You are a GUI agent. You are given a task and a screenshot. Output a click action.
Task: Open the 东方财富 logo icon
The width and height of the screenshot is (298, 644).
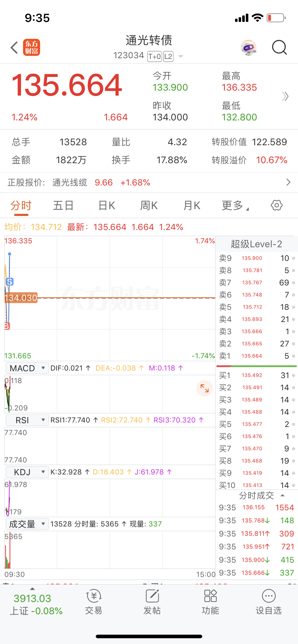coord(32,47)
